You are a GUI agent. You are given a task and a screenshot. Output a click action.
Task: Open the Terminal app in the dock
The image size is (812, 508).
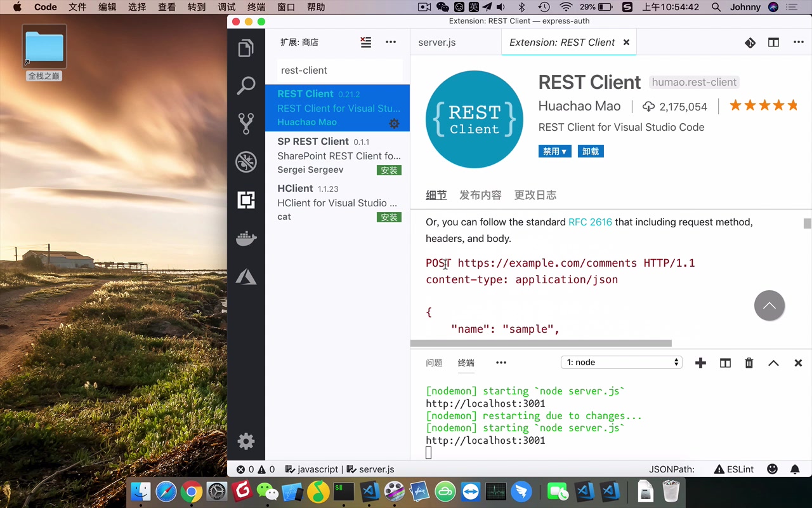(344, 491)
